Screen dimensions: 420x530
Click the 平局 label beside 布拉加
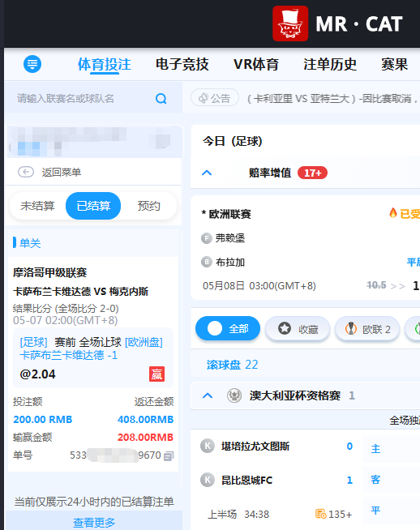(x=413, y=262)
